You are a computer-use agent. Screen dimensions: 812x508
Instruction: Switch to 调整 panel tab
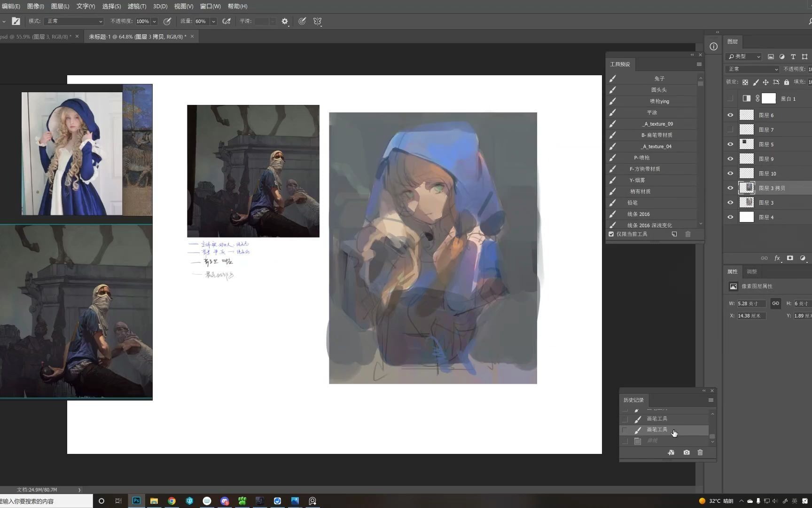752,271
